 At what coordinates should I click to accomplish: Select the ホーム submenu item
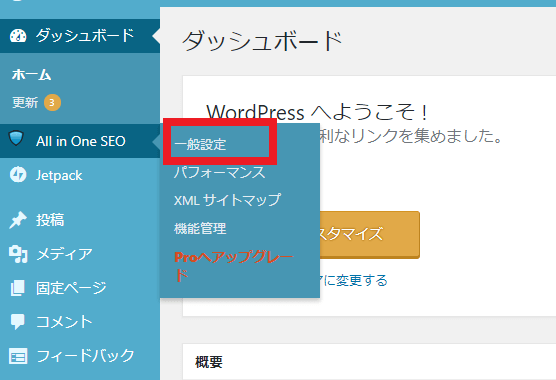(x=32, y=75)
